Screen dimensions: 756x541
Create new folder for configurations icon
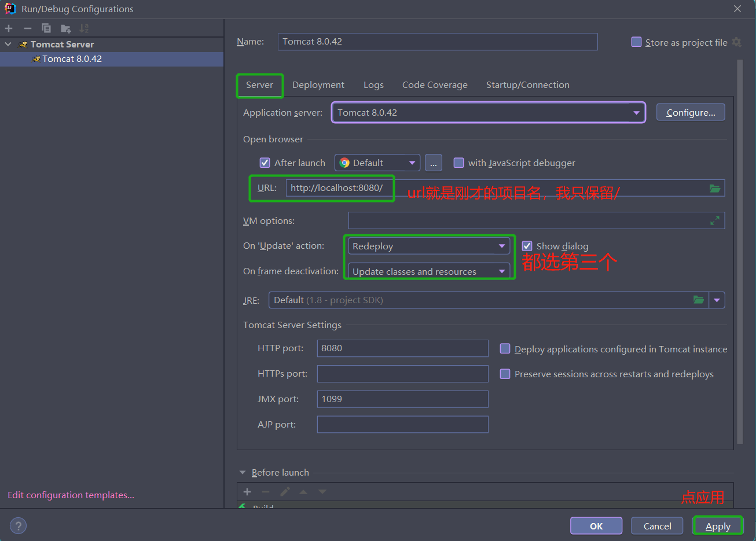66,28
